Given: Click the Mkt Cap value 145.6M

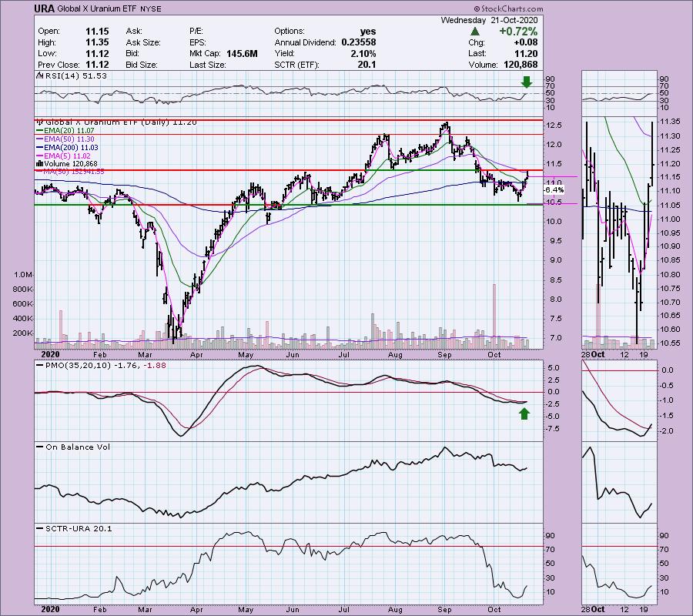Looking at the screenshot, I should coord(242,53).
